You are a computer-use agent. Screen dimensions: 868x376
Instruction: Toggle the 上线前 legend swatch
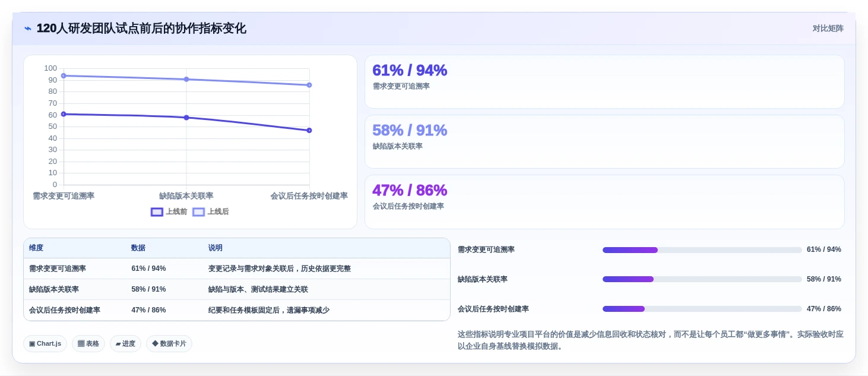tap(157, 211)
